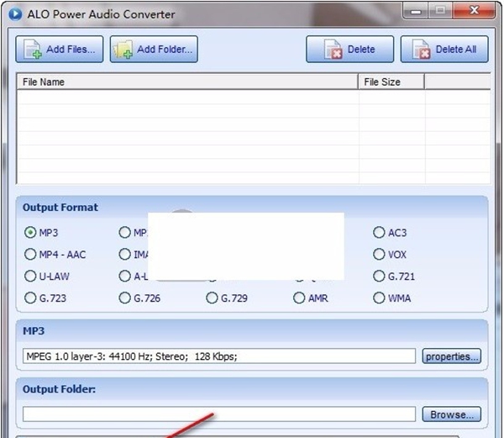
Task: Minimize the converter window
Action: pos(416,12)
